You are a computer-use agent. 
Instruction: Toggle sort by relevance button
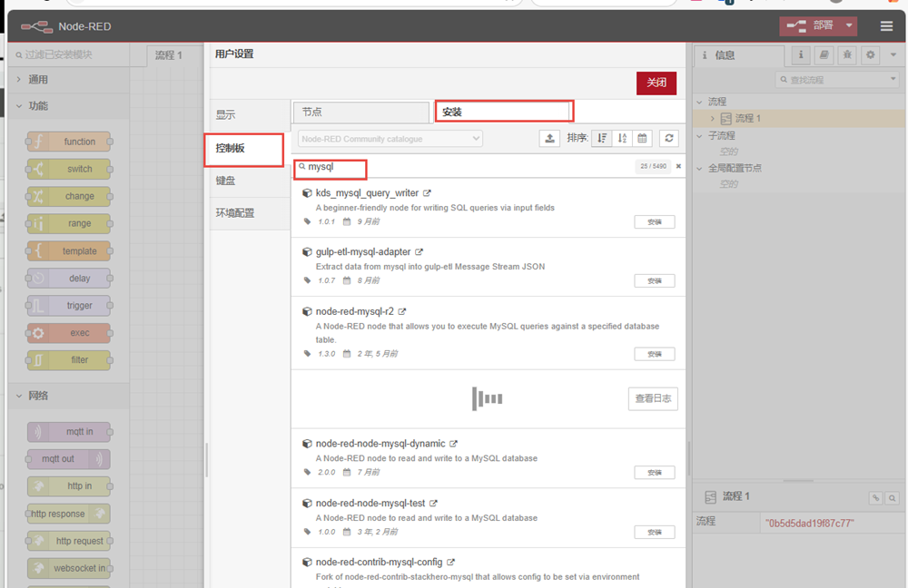602,138
